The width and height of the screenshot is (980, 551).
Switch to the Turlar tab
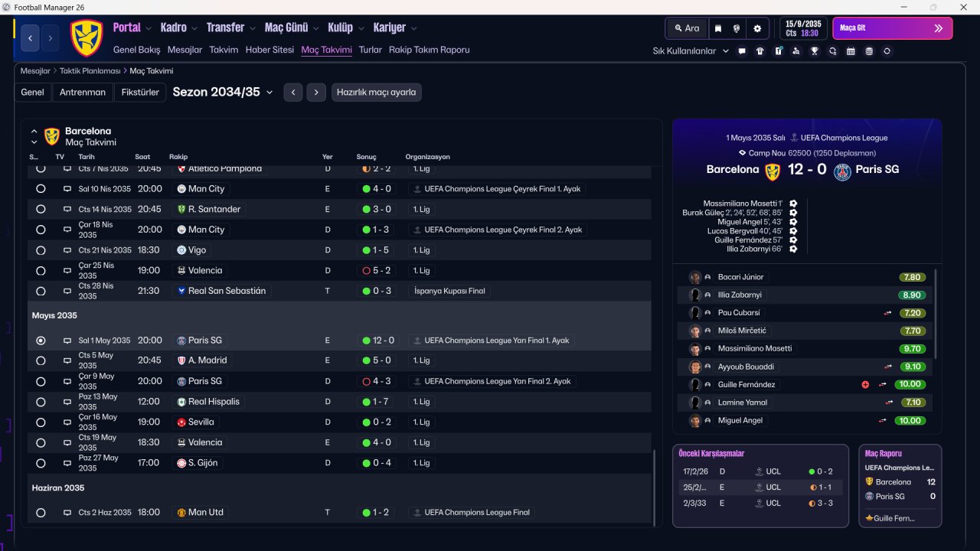371,50
